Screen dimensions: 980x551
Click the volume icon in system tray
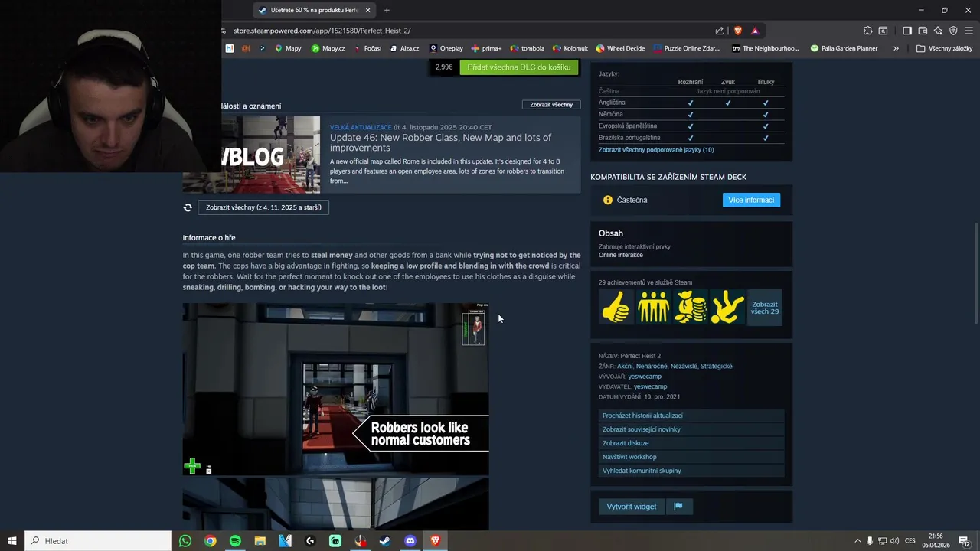click(895, 541)
